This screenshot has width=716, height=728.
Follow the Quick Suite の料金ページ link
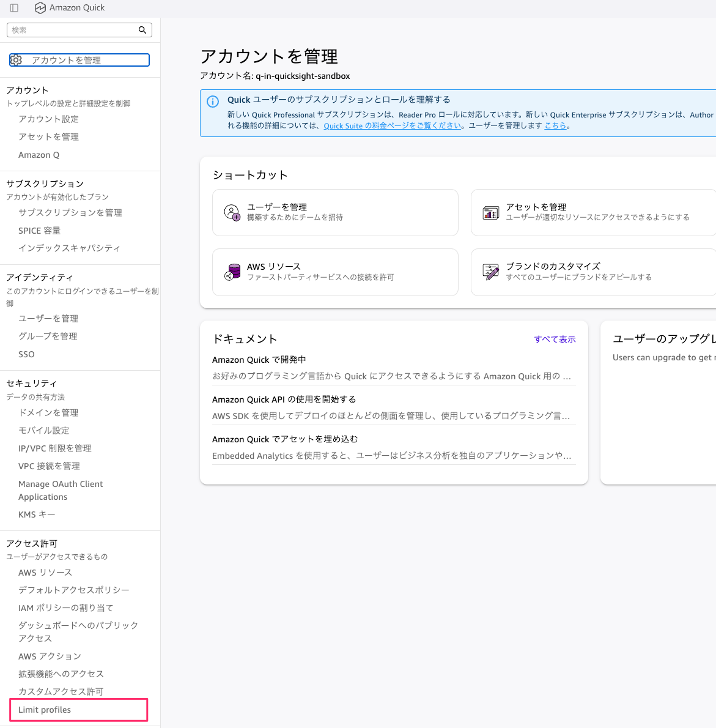pyautogui.click(x=392, y=126)
